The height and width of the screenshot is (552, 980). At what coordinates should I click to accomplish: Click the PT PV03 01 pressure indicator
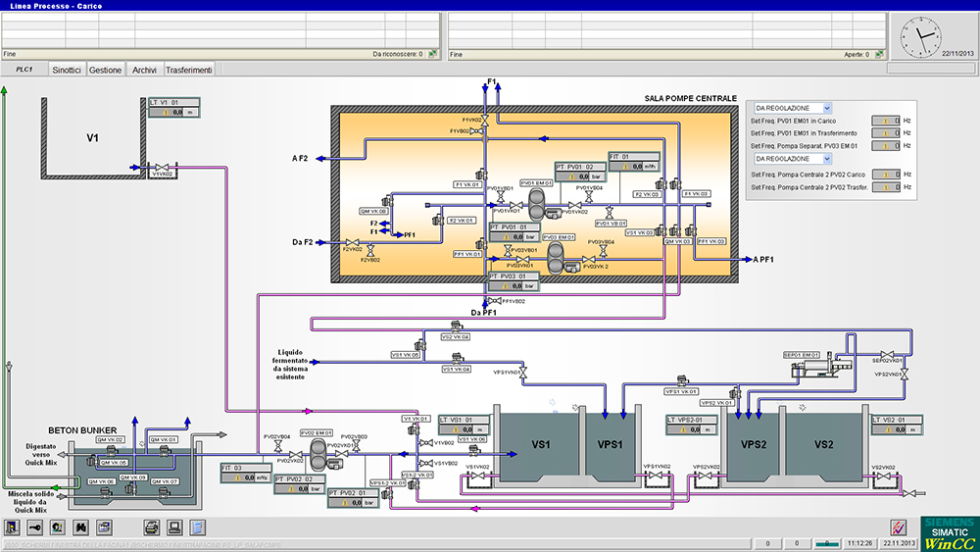coord(514,280)
